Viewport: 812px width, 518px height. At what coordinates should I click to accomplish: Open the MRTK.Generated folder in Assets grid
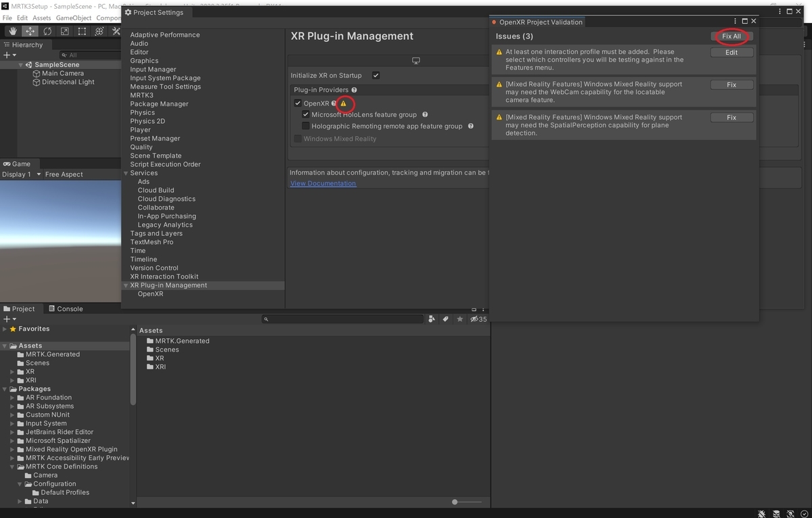178,341
